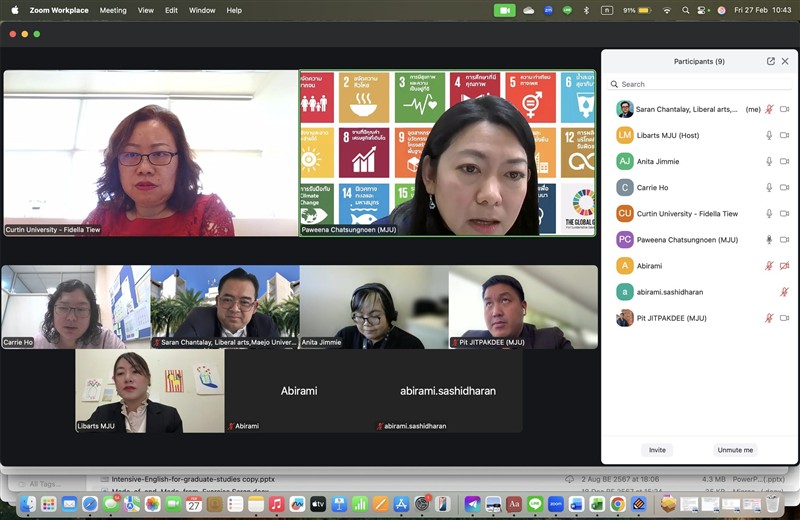Click the microphone icon for Libarts MJU
This screenshot has height=520, width=800.
(x=769, y=135)
